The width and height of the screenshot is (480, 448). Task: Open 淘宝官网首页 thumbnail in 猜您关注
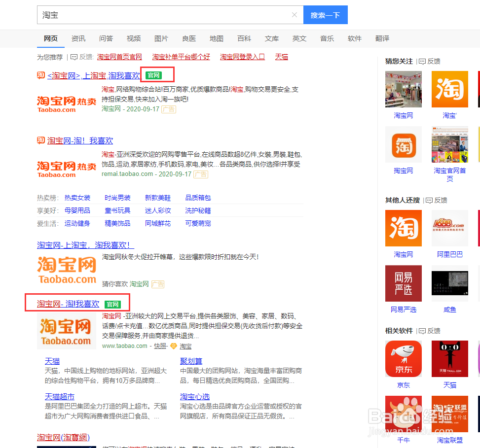point(450,144)
